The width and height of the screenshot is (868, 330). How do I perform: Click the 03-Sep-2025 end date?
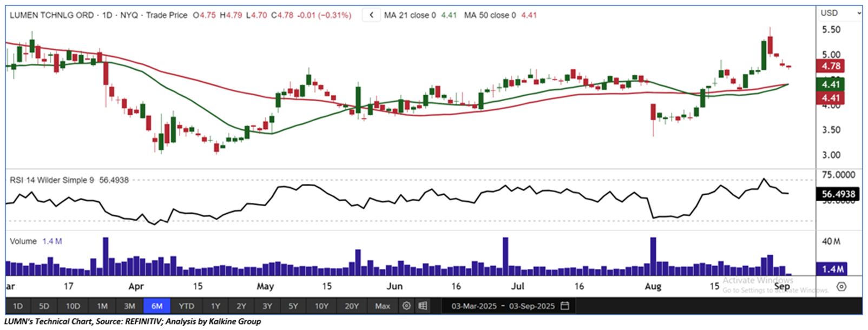coord(532,306)
